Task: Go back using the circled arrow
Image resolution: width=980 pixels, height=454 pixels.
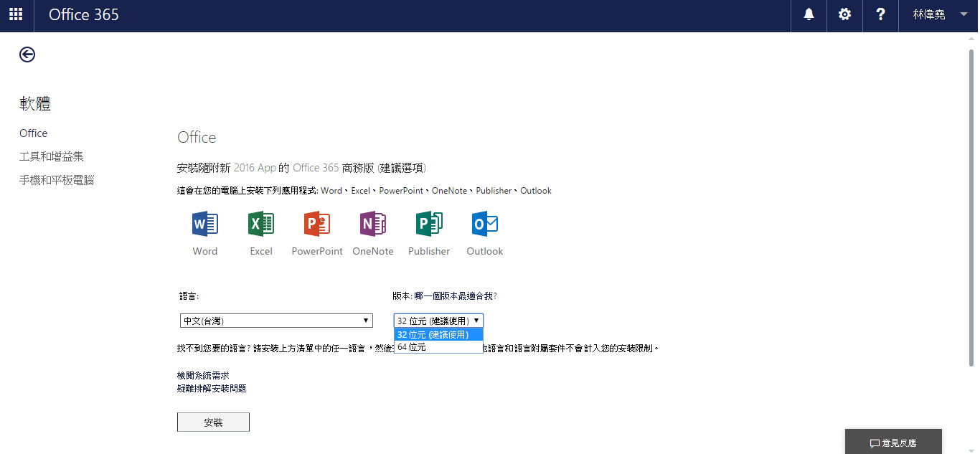Action: [27, 55]
